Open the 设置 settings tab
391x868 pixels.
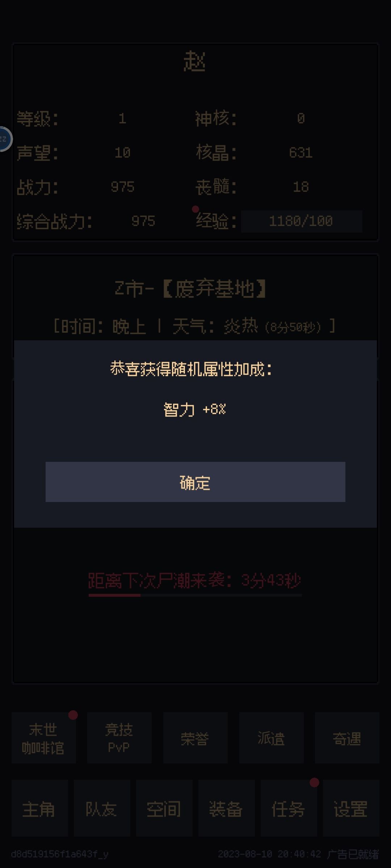pyautogui.click(x=351, y=809)
